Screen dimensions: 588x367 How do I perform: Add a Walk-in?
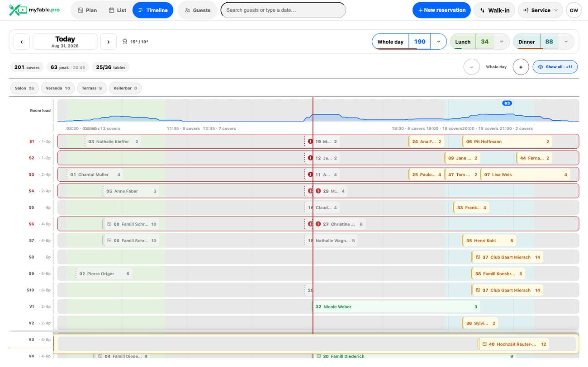click(494, 10)
